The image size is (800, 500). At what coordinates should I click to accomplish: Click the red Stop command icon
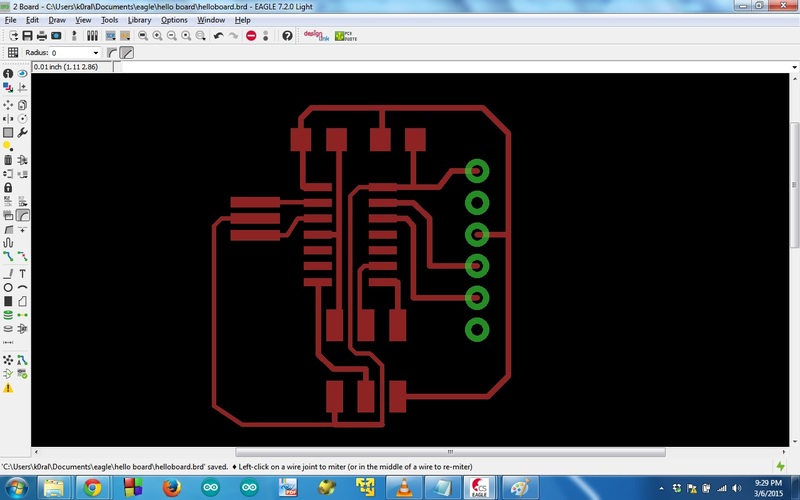click(251, 36)
